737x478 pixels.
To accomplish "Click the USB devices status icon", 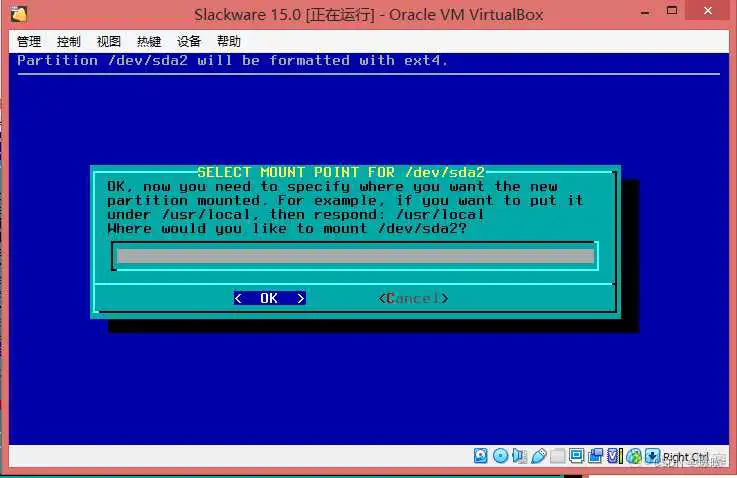I will coord(538,457).
